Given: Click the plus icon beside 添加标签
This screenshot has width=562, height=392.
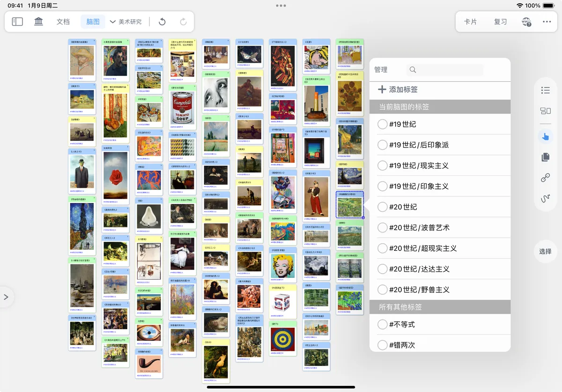Looking at the screenshot, I should [x=382, y=89].
